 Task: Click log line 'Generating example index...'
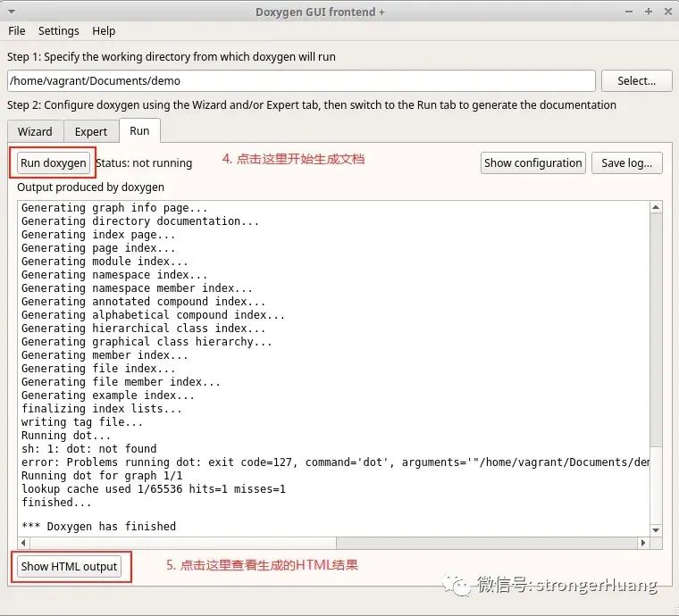108,395
